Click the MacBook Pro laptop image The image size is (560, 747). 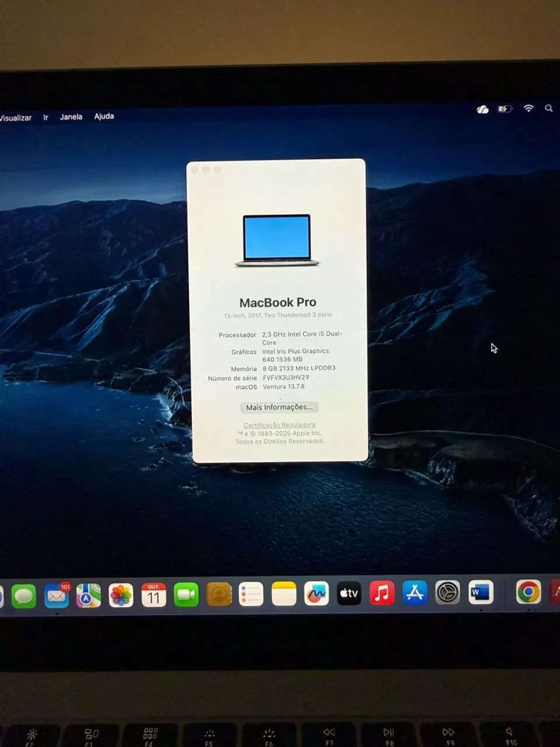pyautogui.click(x=277, y=240)
